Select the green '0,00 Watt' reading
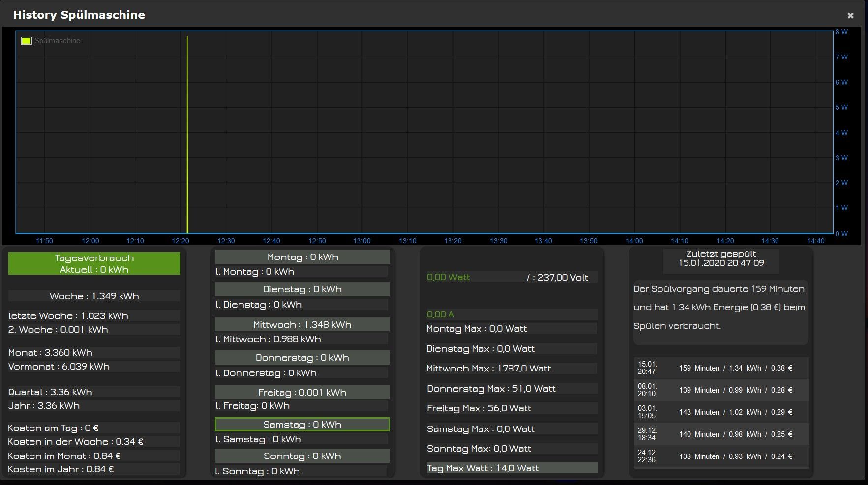The height and width of the screenshot is (485, 868). [x=449, y=277]
